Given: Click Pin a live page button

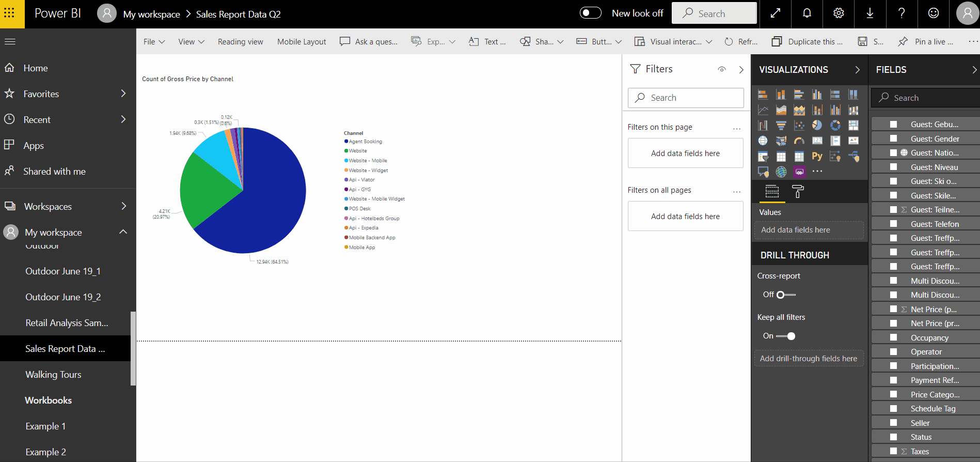Looking at the screenshot, I should click(926, 41).
